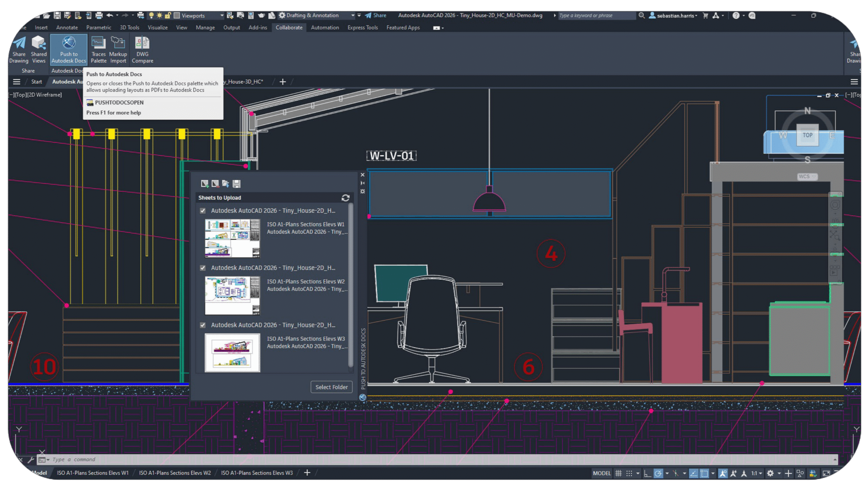Open Shared Views
Viewport: 868px width, 490px height.
tap(39, 49)
